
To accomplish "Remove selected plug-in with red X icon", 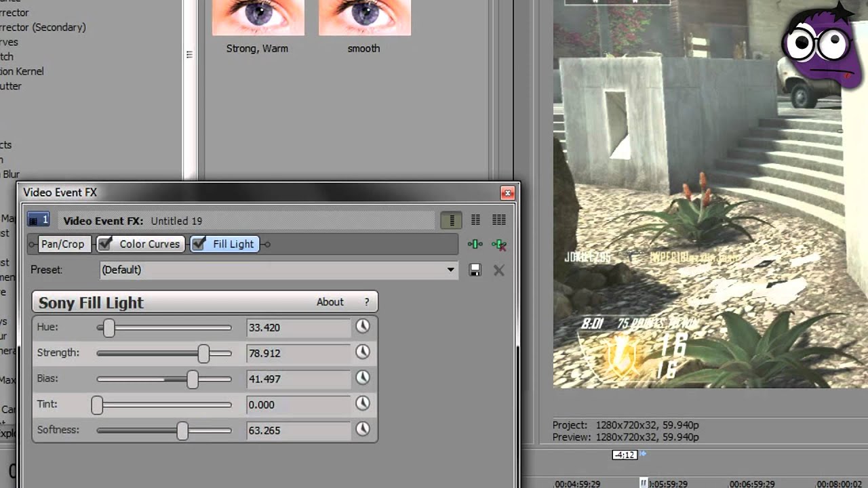I will pyautogui.click(x=499, y=245).
